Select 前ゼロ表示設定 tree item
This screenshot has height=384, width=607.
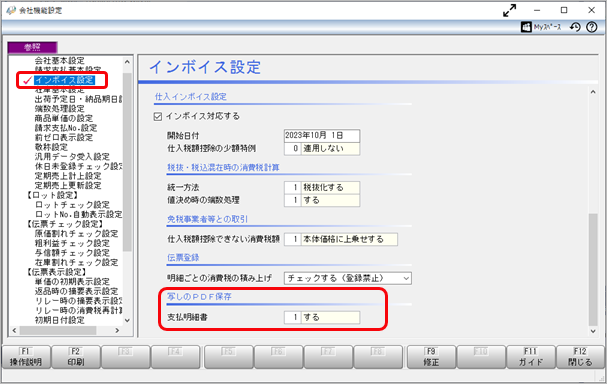(x=63, y=137)
